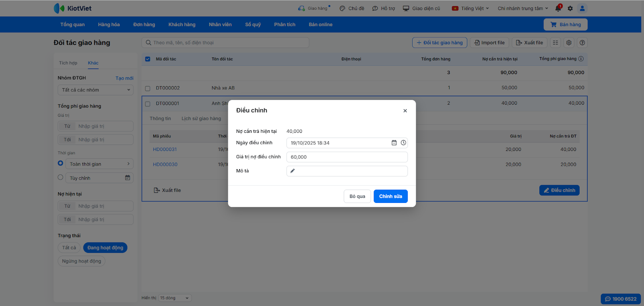The height and width of the screenshot is (306, 644).
Task: Open the Tiếng Việt language dropdown
Action: 471,8
